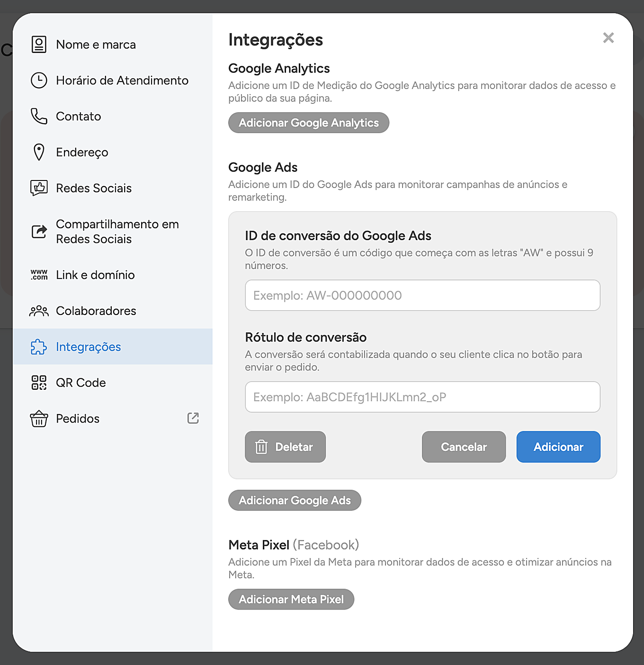
Task: Click the thumbs-up icon for Redes Sociais
Action: pyautogui.click(x=39, y=188)
